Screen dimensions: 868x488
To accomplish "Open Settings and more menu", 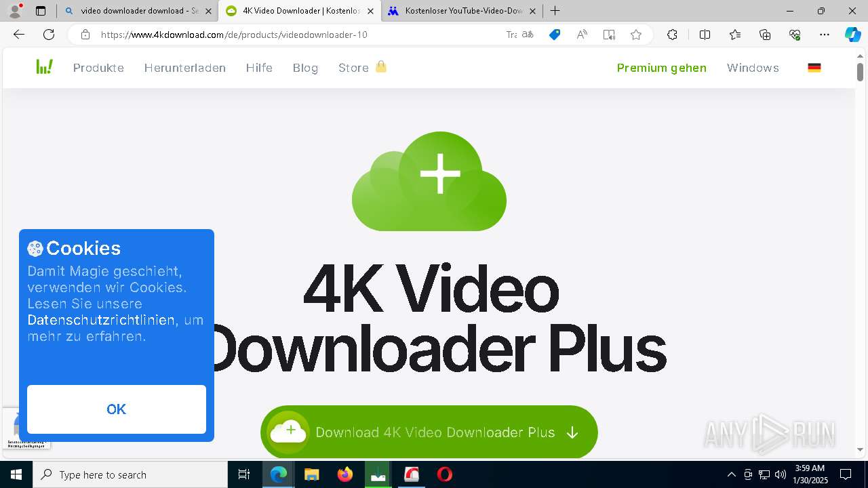I will (825, 35).
